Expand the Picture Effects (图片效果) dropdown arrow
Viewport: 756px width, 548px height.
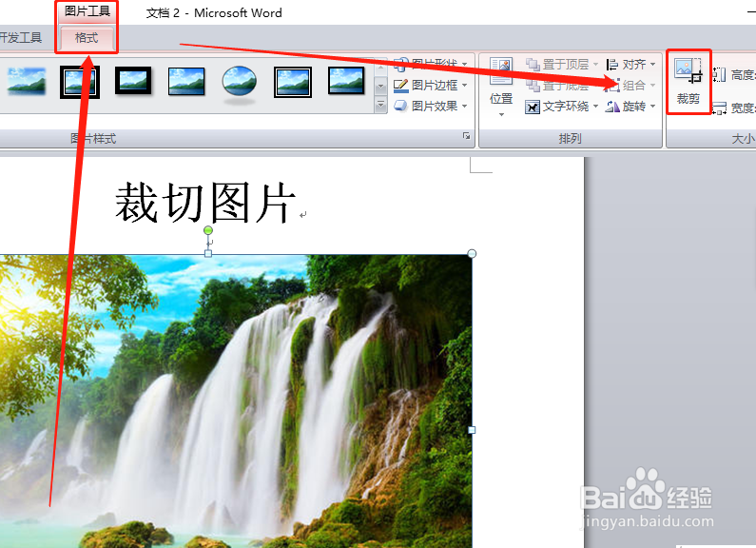[464, 107]
